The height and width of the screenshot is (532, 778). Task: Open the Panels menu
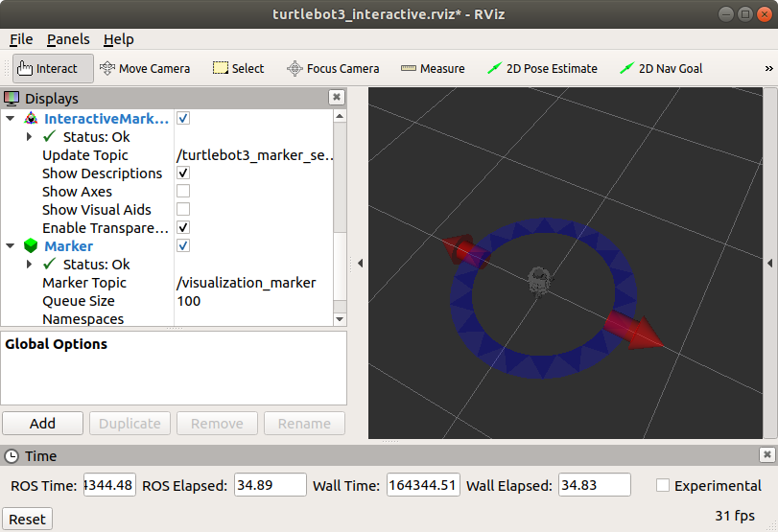pos(68,39)
